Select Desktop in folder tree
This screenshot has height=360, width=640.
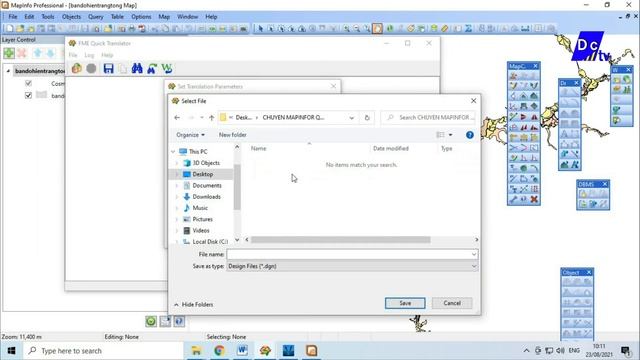tap(202, 174)
